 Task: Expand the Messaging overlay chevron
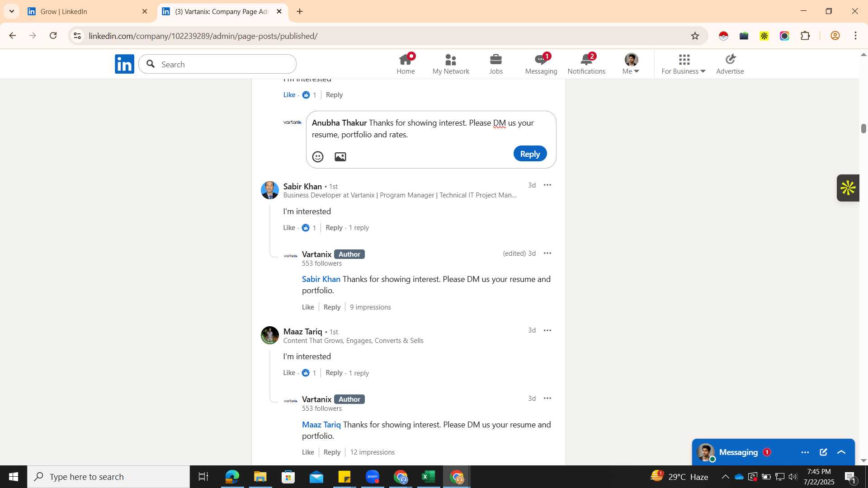[841, 452]
